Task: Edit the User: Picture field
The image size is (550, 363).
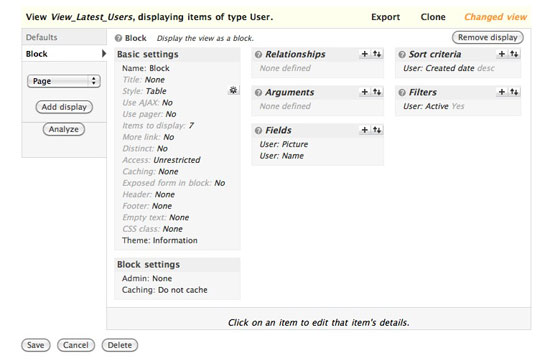Action: pos(284,144)
